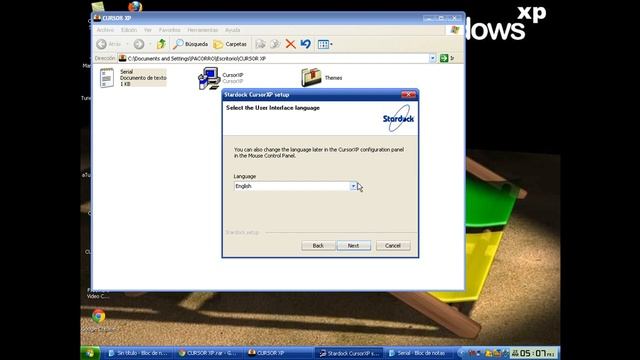Open the Ayuda menu in Explorer
Screen dimensions: 640x360
pos(233,30)
